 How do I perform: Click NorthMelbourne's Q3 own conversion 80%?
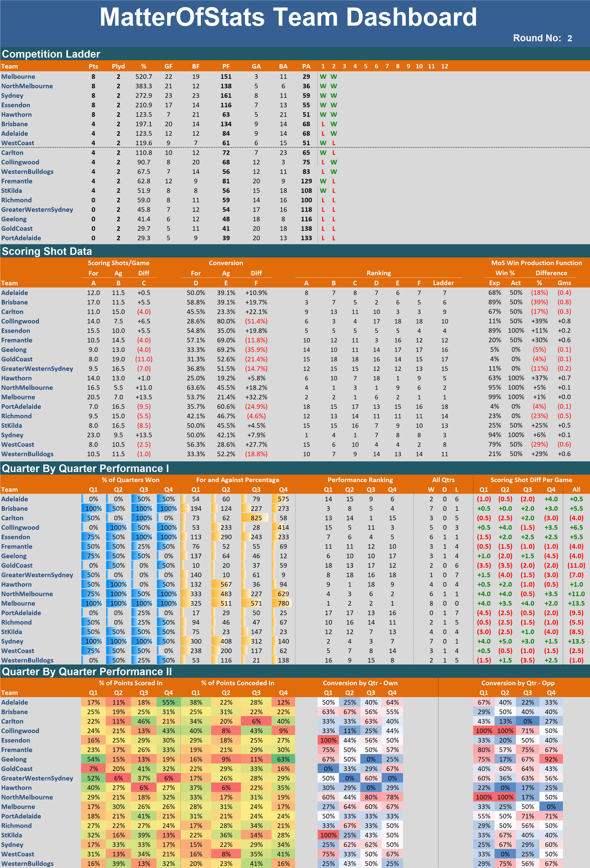371,797
